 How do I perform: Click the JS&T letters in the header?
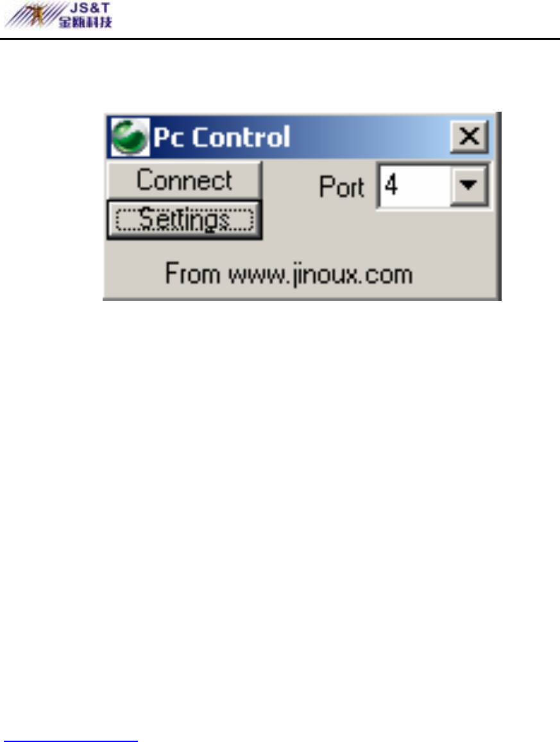89,8
